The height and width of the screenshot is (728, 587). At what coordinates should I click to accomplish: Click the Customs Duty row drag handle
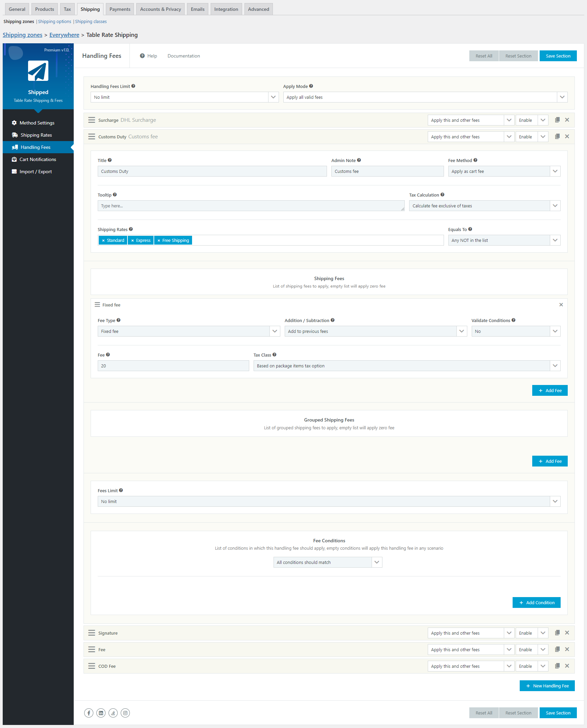click(x=92, y=136)
